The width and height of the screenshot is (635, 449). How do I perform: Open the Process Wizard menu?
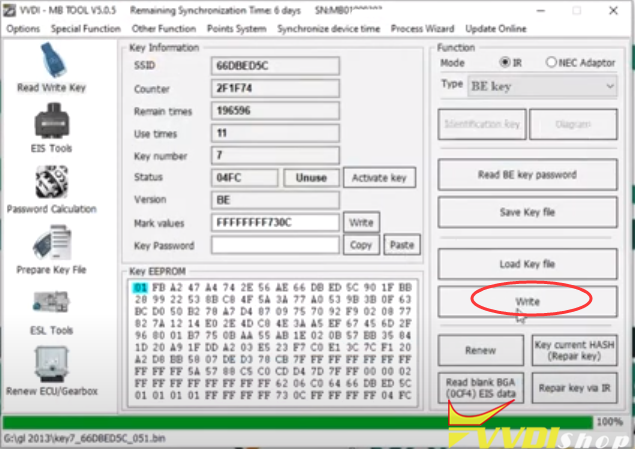click(422, 29)
